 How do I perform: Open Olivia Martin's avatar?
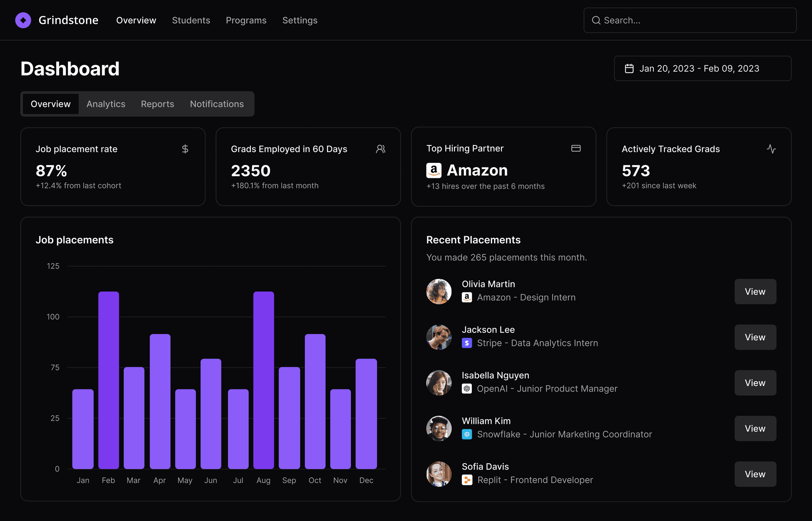pos(439,292)
